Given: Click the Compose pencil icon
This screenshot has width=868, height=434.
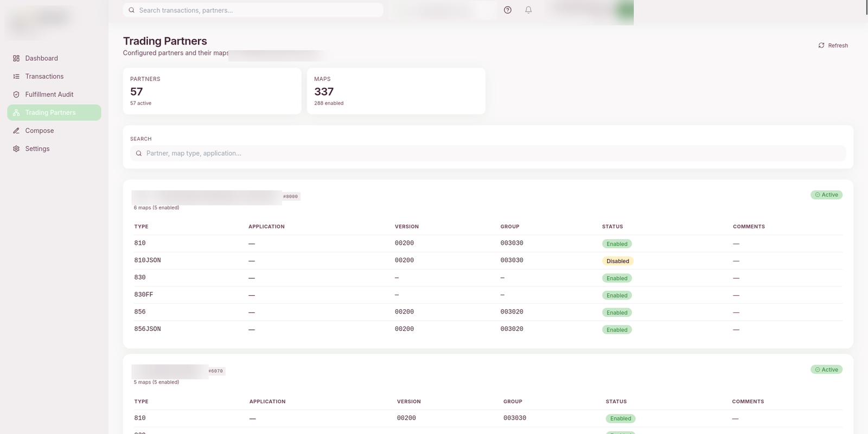Looking at the screenshot, I should [16, 131].
